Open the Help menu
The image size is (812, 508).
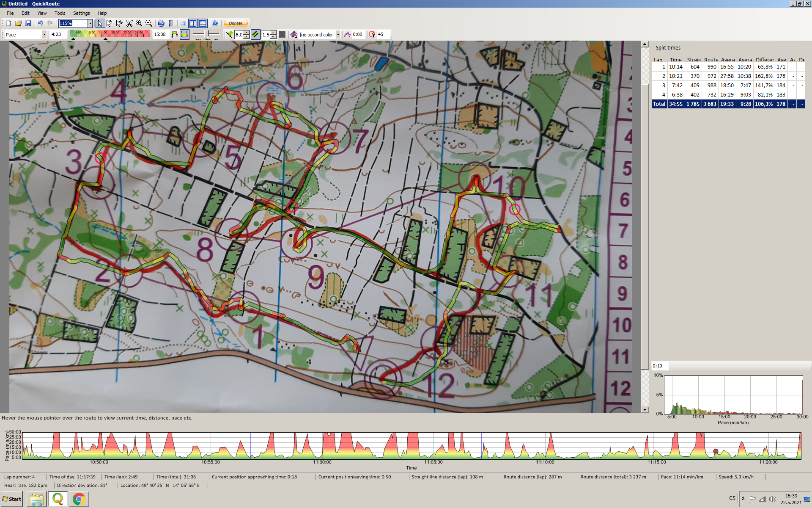pos(102,13)
